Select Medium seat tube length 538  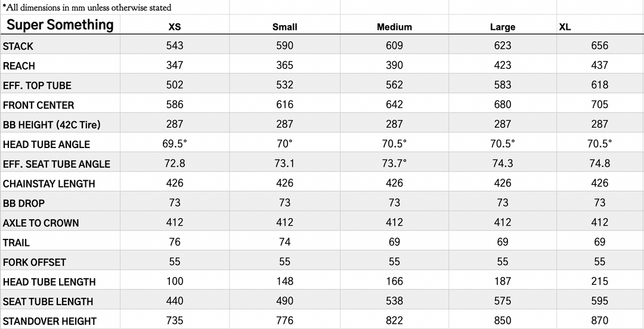(394, 300)
